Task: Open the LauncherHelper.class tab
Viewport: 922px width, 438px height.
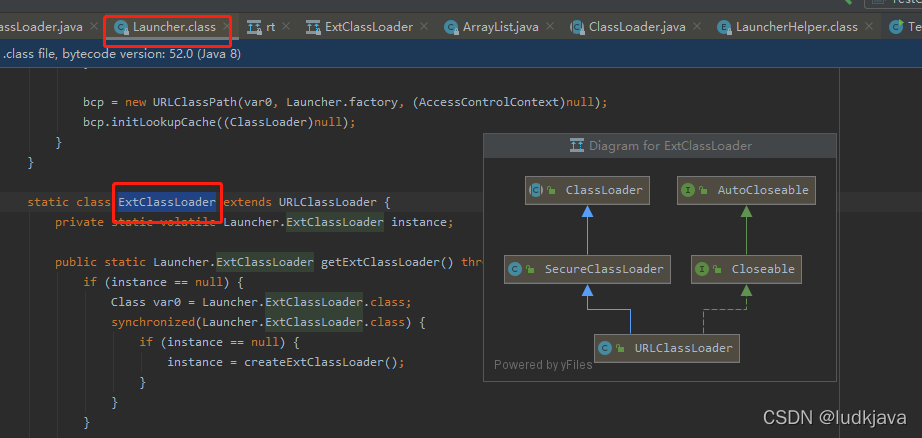Action: pyautogui.click(x=797, y=27)
